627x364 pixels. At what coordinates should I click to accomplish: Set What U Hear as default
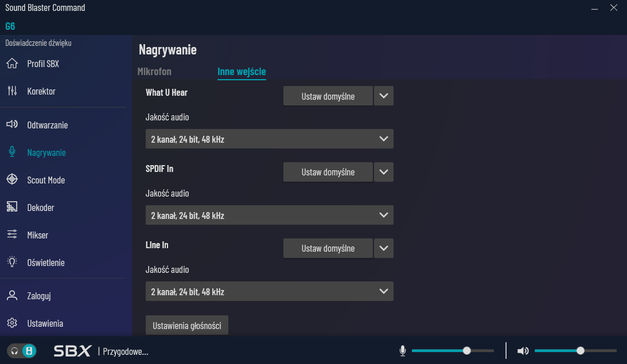pos(328,96)
